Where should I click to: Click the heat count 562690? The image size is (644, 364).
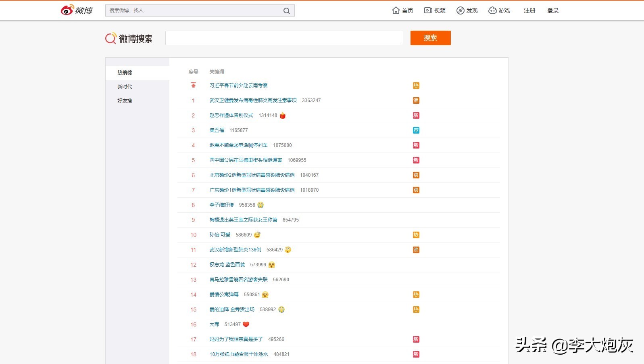pyautogui.click(x=281, y=280)
